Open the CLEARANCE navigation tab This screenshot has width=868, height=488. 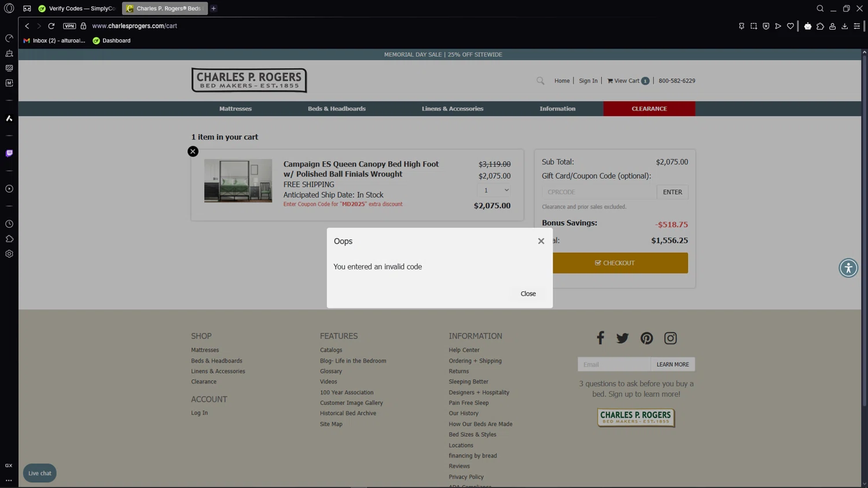(x=649, y=109)
